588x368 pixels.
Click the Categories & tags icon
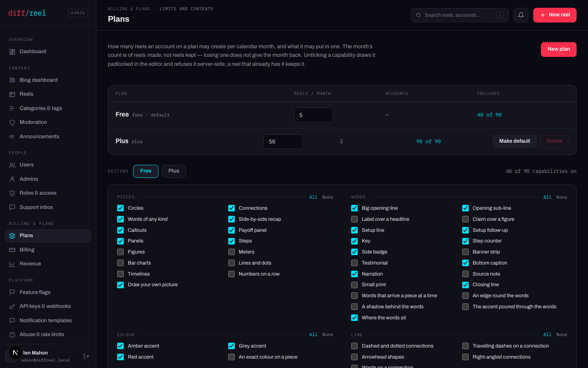[12, 108]
